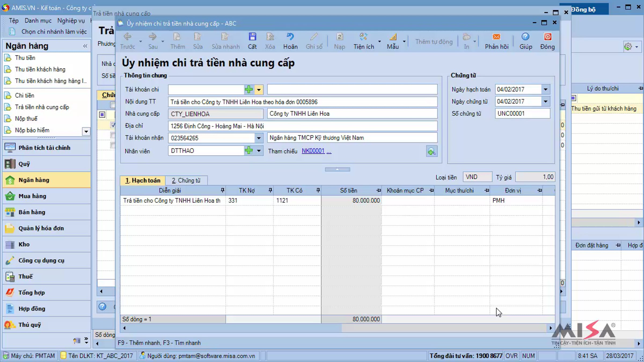Open the Thủ quỹ cashier module
This screenshot has width=644, height=362.
[46, 325]
